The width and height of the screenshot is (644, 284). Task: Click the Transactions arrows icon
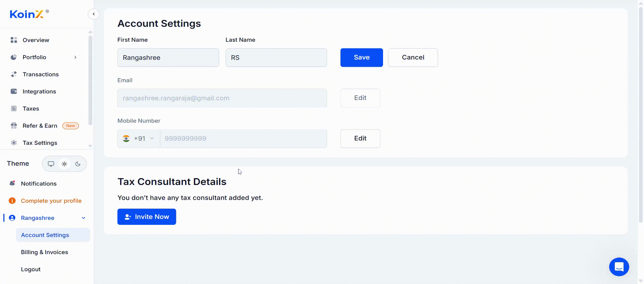[x=14, y=74]
